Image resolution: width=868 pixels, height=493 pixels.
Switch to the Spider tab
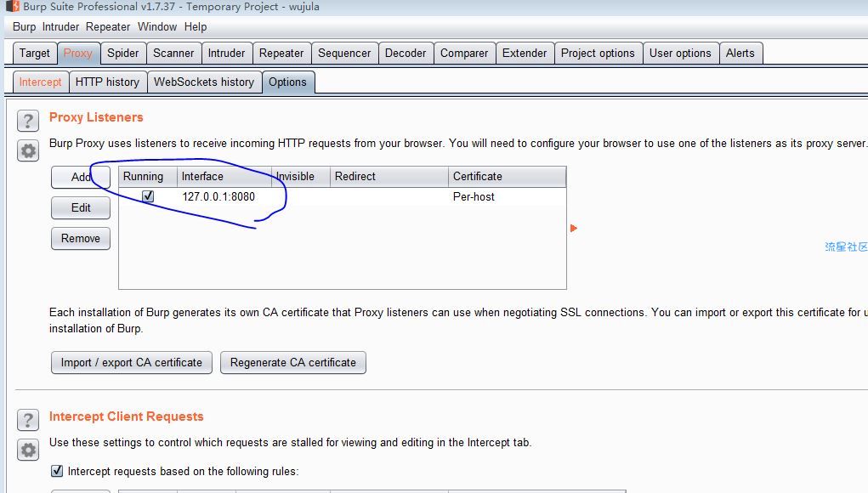[123, 53]
